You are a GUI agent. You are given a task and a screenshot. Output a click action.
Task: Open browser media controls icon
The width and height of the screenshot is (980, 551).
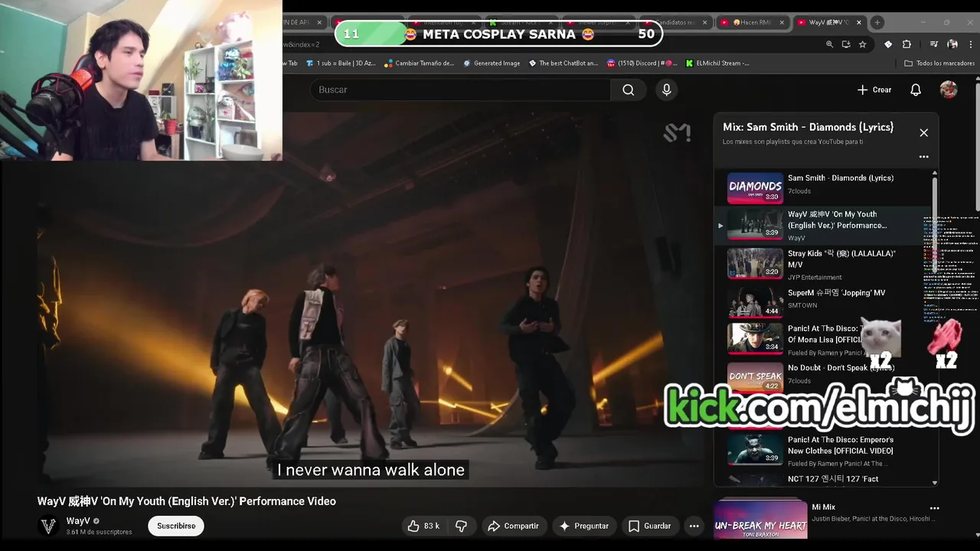click(x=934, y=44)
